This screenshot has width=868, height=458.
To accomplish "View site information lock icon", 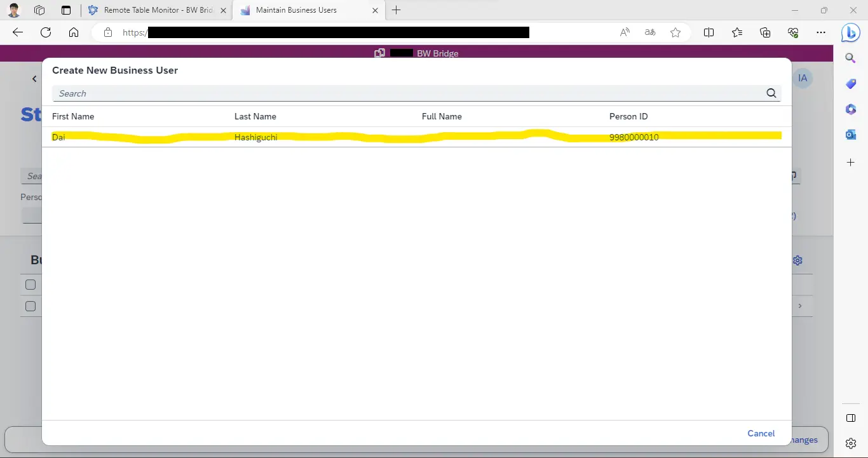I will (108, 32).
